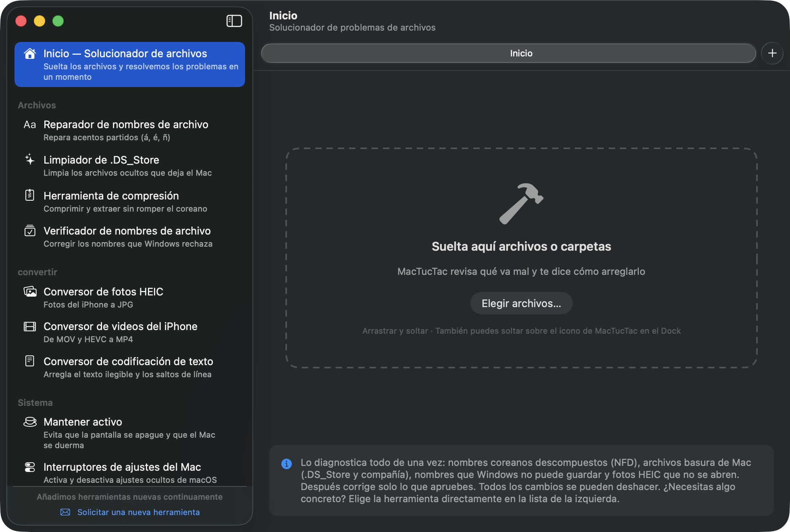Select Mantener activo tool

click(130, 433)
